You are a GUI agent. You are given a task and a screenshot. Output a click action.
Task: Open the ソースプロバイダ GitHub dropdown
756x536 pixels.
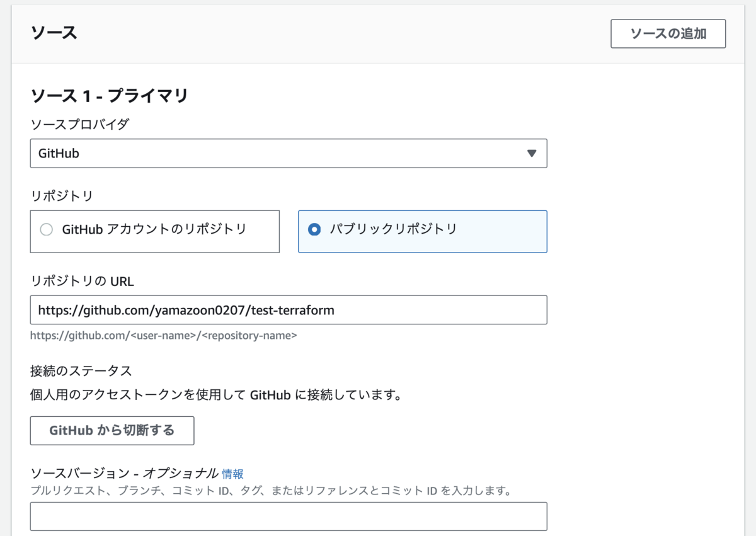[289, 153]
